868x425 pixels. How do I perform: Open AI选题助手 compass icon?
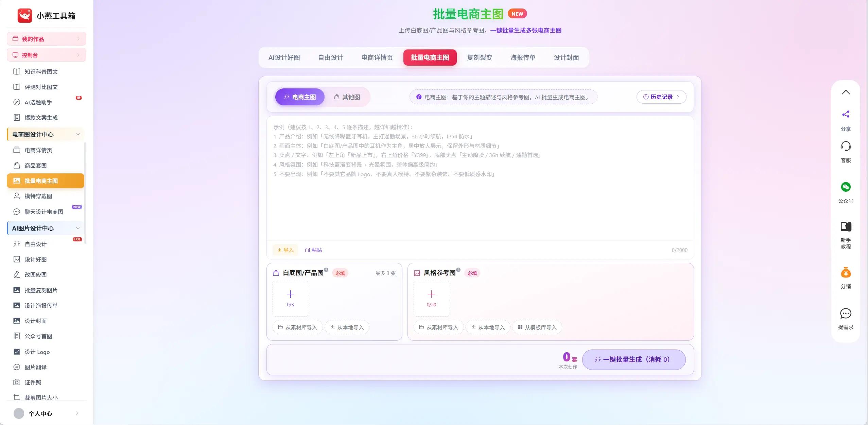(x=17, y=102)
